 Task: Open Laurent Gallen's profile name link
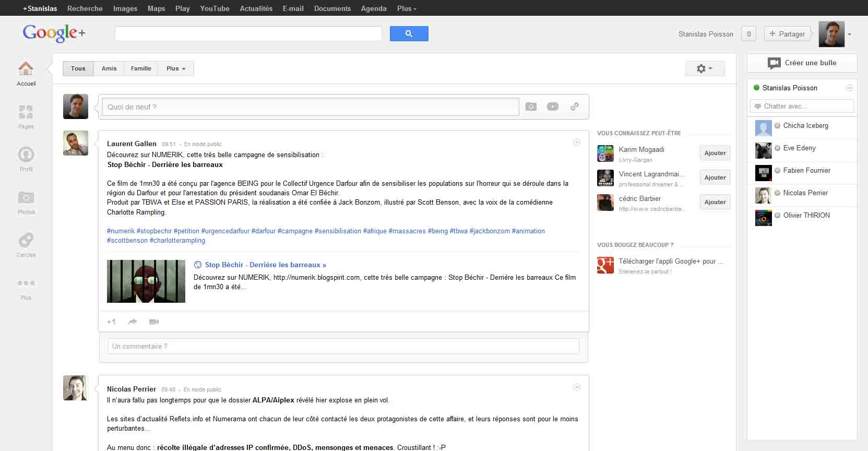132,144
